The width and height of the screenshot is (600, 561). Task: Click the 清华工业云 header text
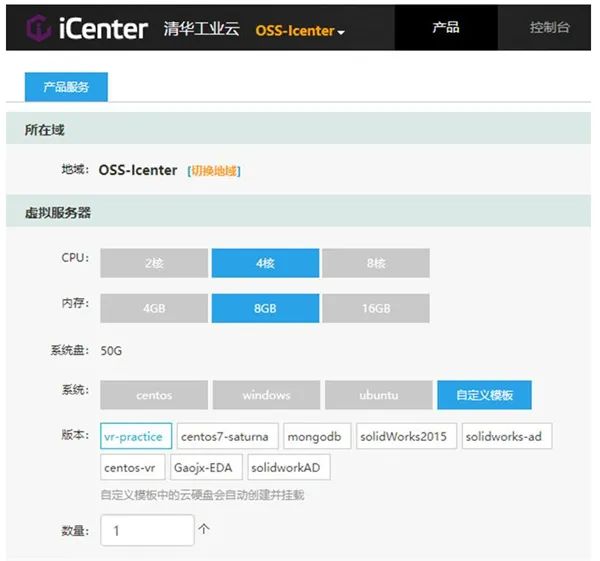(x=201, y=29)
